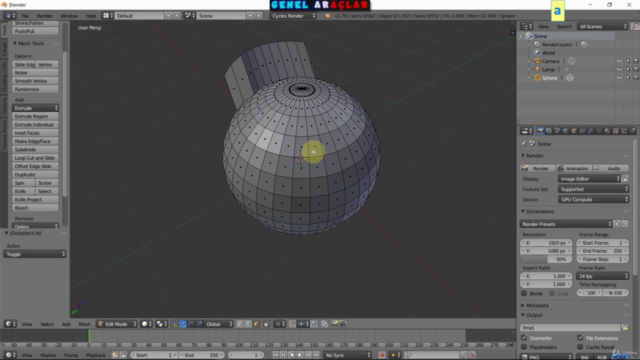This screenshot has width=640, height=360.
Task: Click the timeline Play button
Action: pos(300,355)
